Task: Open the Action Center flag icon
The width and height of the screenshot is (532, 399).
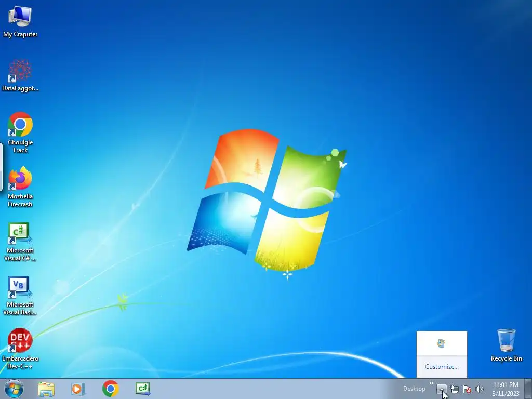Action: 467,389
